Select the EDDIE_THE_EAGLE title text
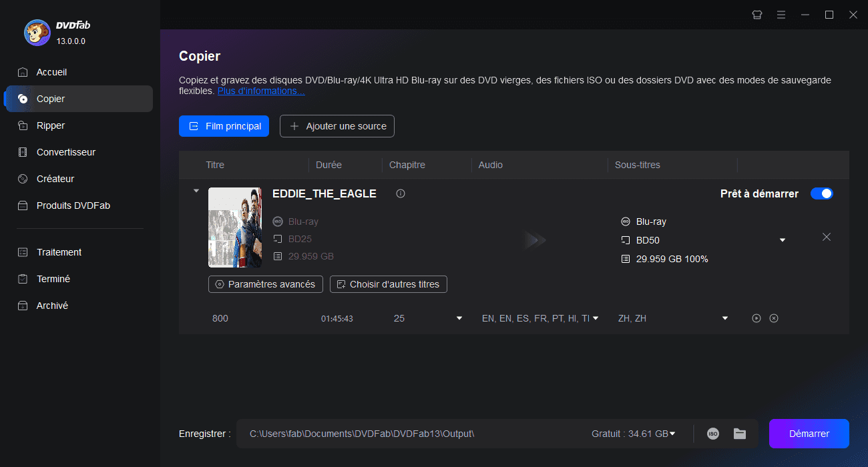This screenshot has width=868, height=467. point(324,193)
